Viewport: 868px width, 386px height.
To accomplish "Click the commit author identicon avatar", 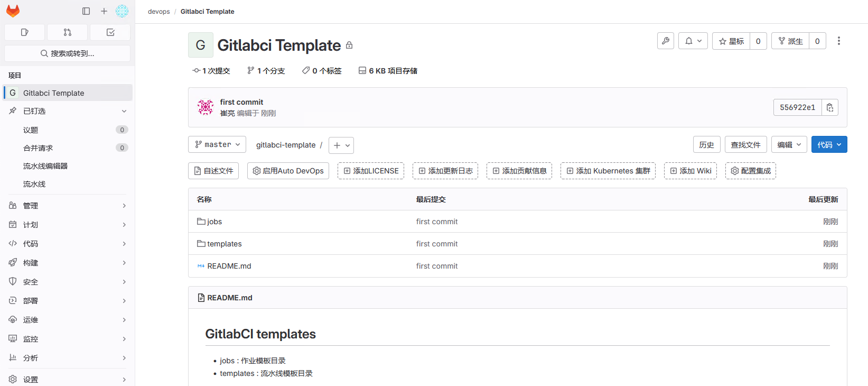I will point(206,107).
